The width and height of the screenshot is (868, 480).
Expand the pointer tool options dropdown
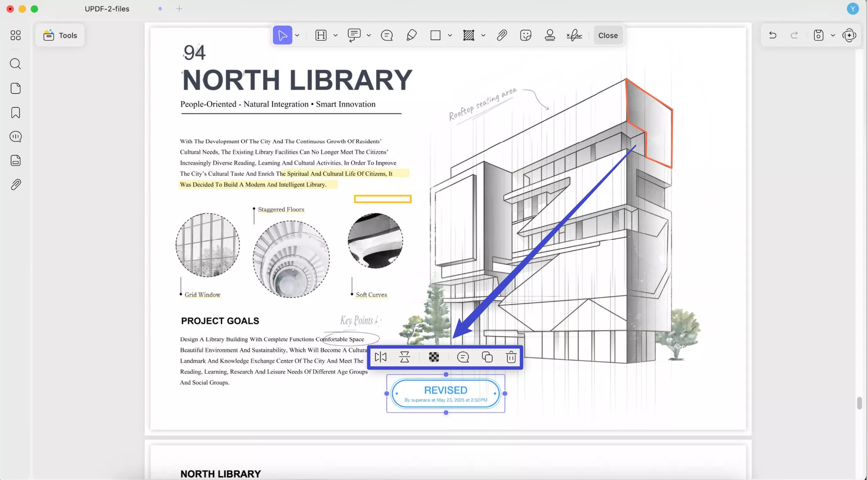298,36
